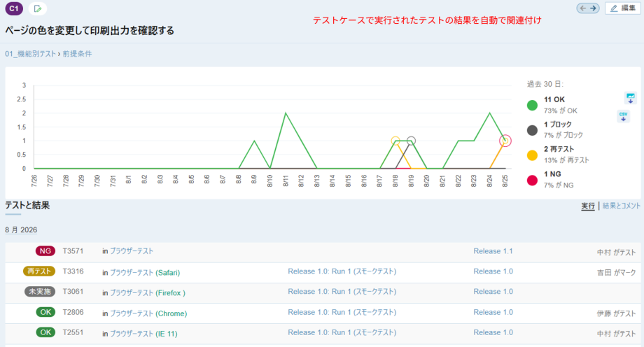Open the Release 1.0: Run 1 link in the T3316 row
Image resolution: width=644 pixels, height=347 pixels.
click(342, 271)
